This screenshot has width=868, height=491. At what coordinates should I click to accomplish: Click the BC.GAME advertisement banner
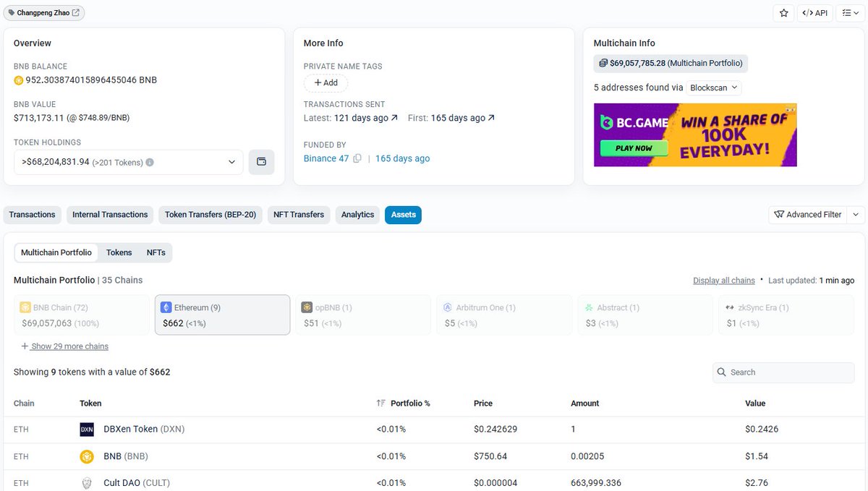(x=695, y=135)
